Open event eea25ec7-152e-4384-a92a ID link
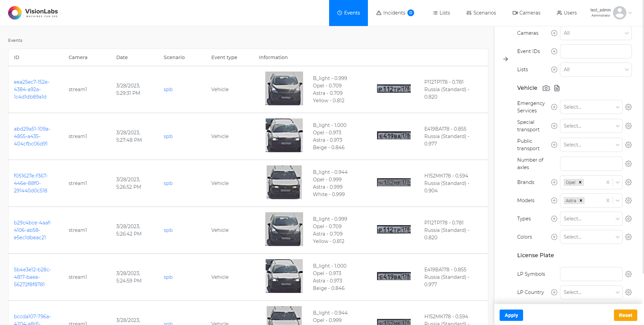Screen dimensions: 644x325 pos(31,89)
